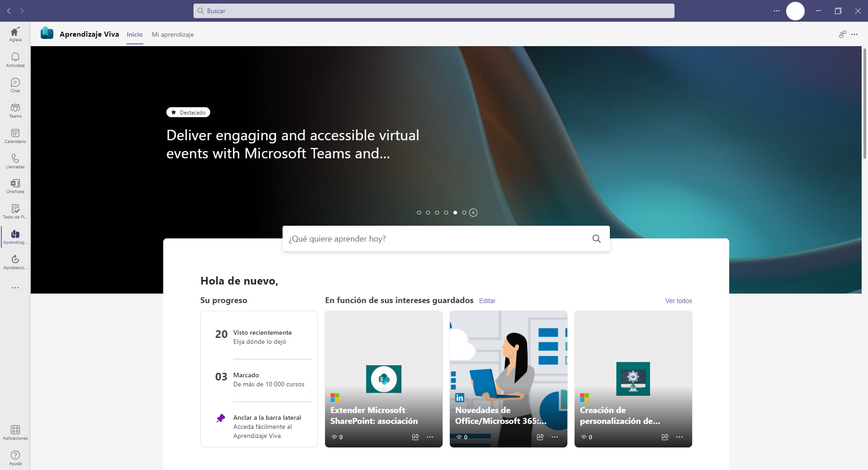Open Marcado bookmarked courses item
Screen dimensions: 868x470
[259, 380]
